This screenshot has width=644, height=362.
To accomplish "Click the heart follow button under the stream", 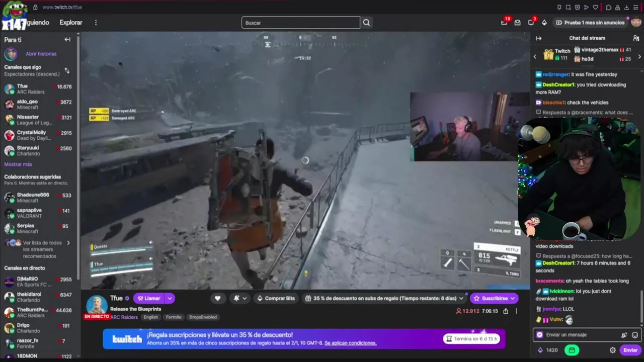I will (x=217, y=298).
